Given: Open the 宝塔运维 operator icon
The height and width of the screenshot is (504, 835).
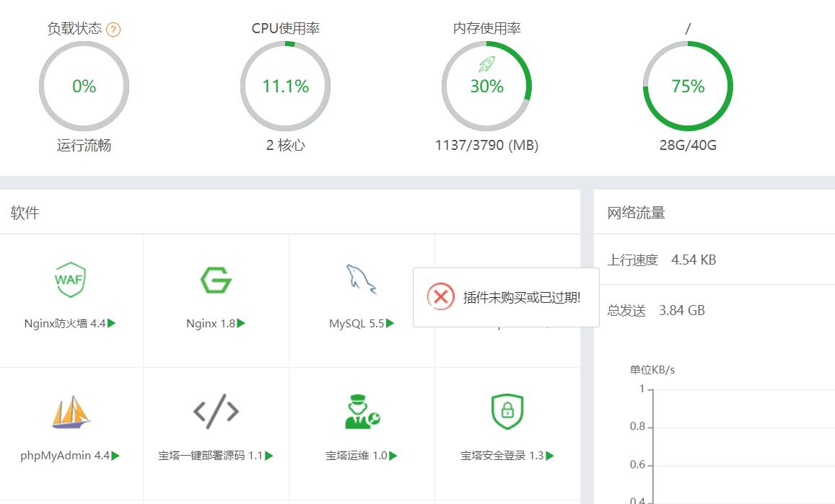Looking at the screenshot, I should tap(362, 412).
